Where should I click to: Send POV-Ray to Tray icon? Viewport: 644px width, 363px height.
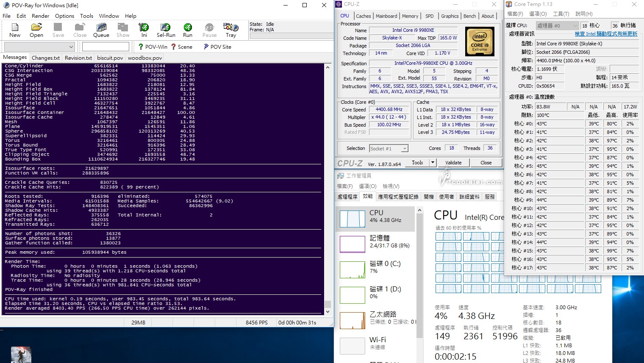point(231,30)
